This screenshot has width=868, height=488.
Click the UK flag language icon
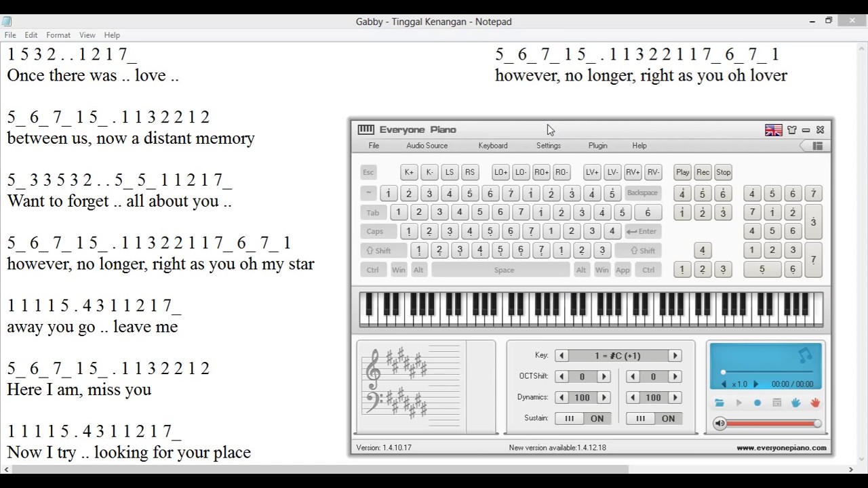774,130
